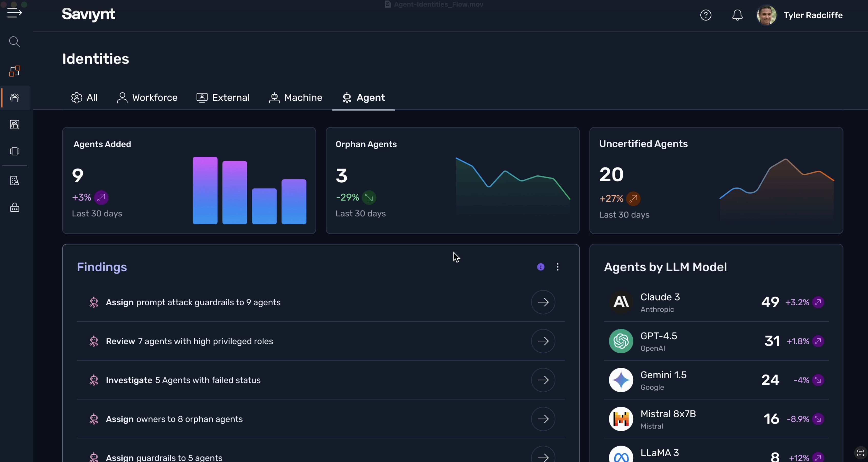
Task: Click Assign owners to 8 orphan agents
Action: [174, 419]
